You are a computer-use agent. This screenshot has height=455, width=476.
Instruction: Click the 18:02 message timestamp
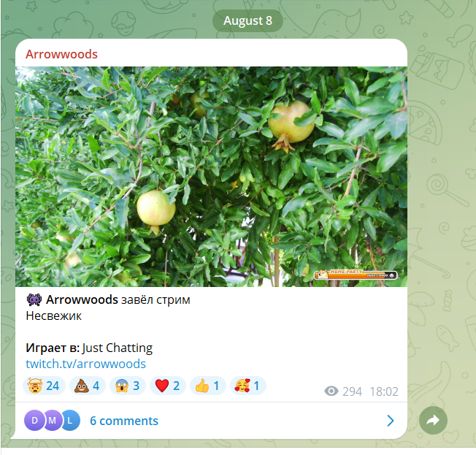(x=384, y=391)
